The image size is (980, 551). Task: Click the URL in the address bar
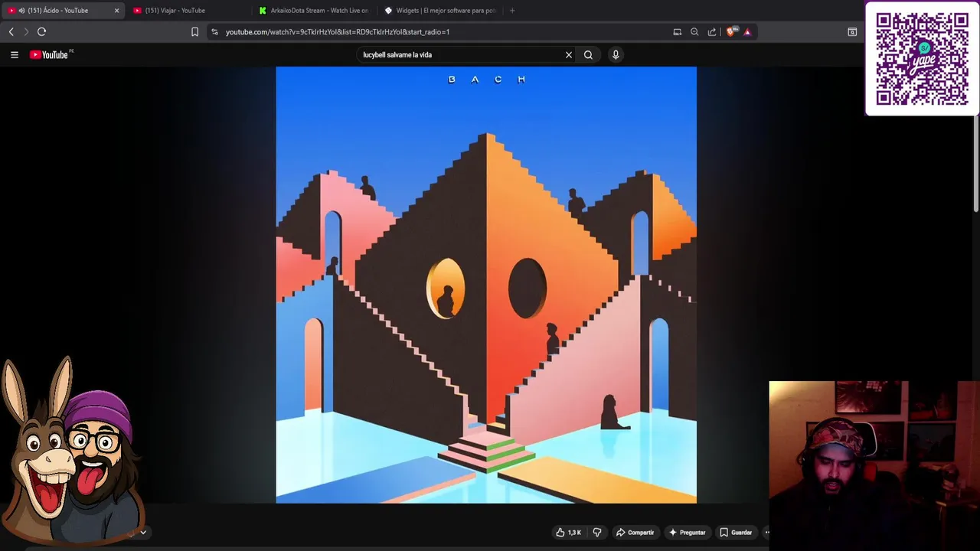(338, 32)
